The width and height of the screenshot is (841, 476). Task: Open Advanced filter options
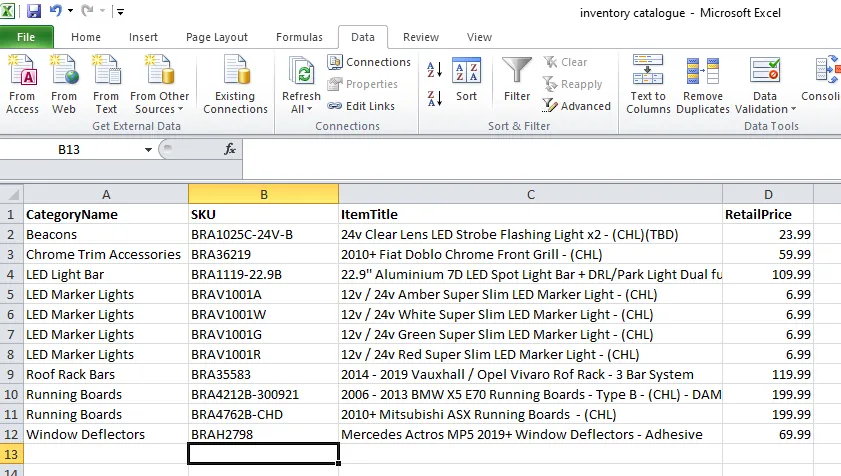[577, 106]
